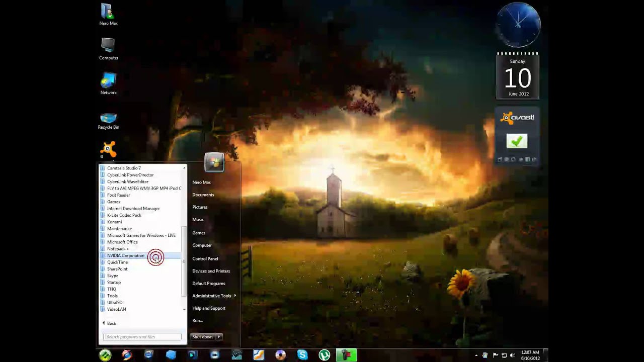Open Help and Support
This screenshot has height=362, width=644.
209,308
